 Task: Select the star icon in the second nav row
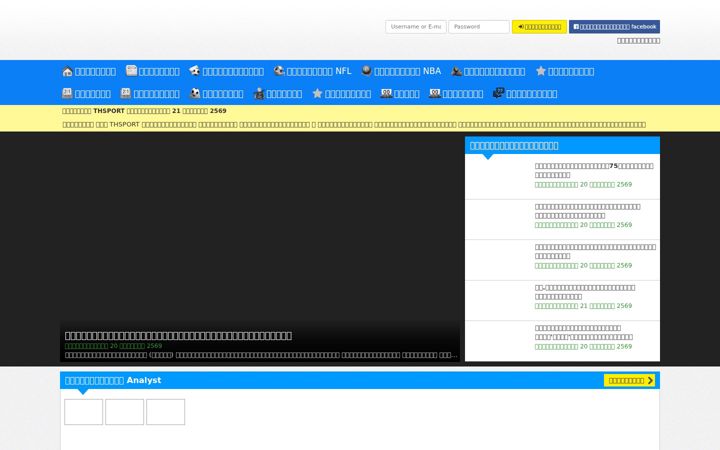317,93
